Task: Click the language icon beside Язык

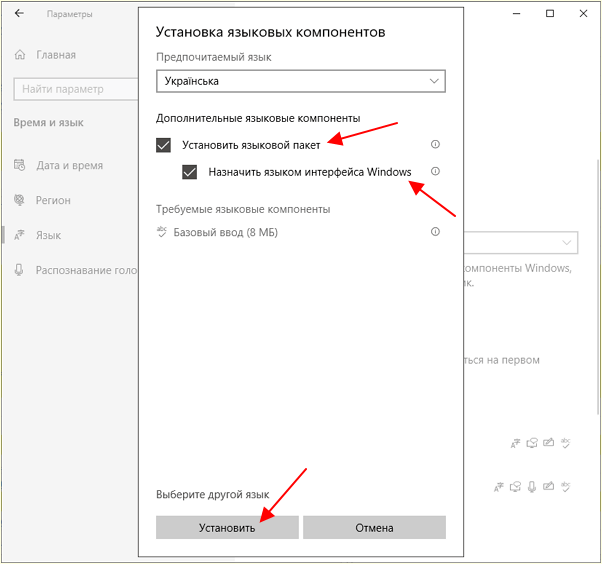Action: point(19,235)
